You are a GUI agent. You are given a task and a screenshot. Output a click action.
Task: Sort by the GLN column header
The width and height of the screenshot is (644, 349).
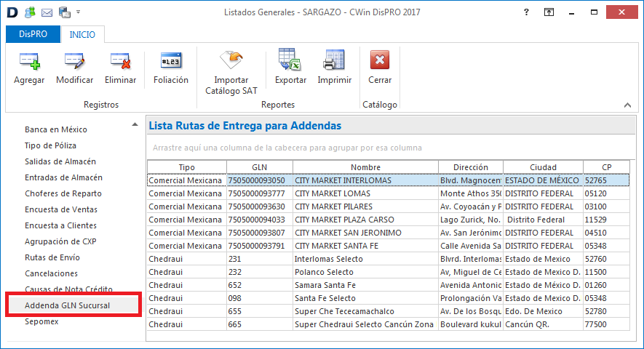260,167
